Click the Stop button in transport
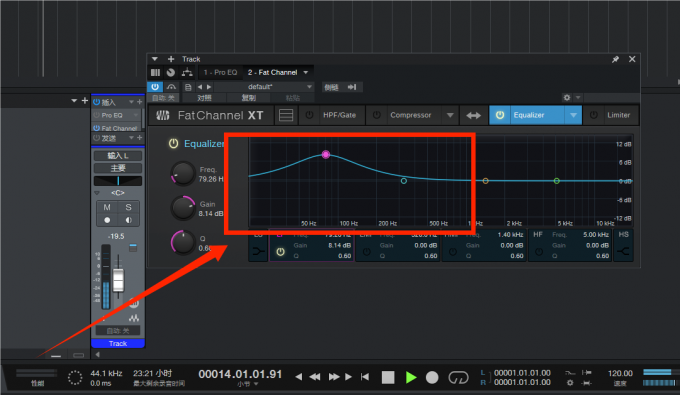The height and width of the screenshot is (395, 680). click(388, 377)
